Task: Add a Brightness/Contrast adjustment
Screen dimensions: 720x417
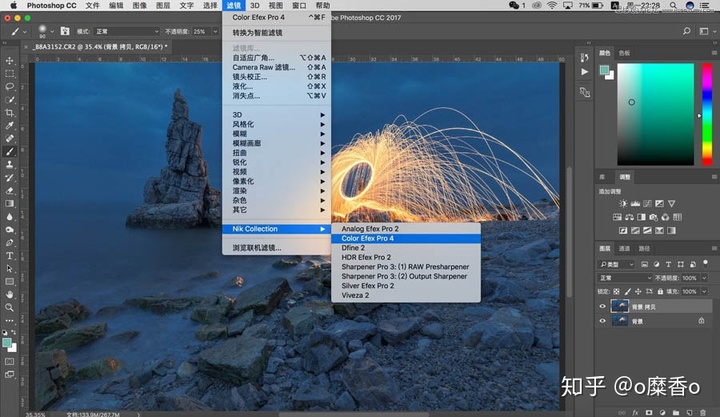Action: point(623,203)
